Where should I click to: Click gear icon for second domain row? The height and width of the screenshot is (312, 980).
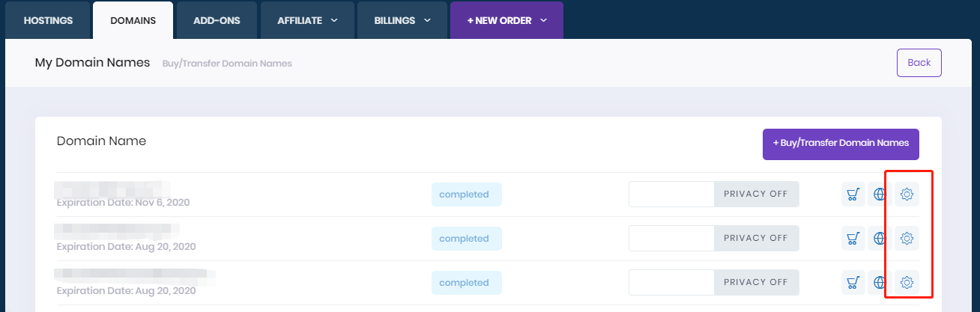[x=907, y=239]
